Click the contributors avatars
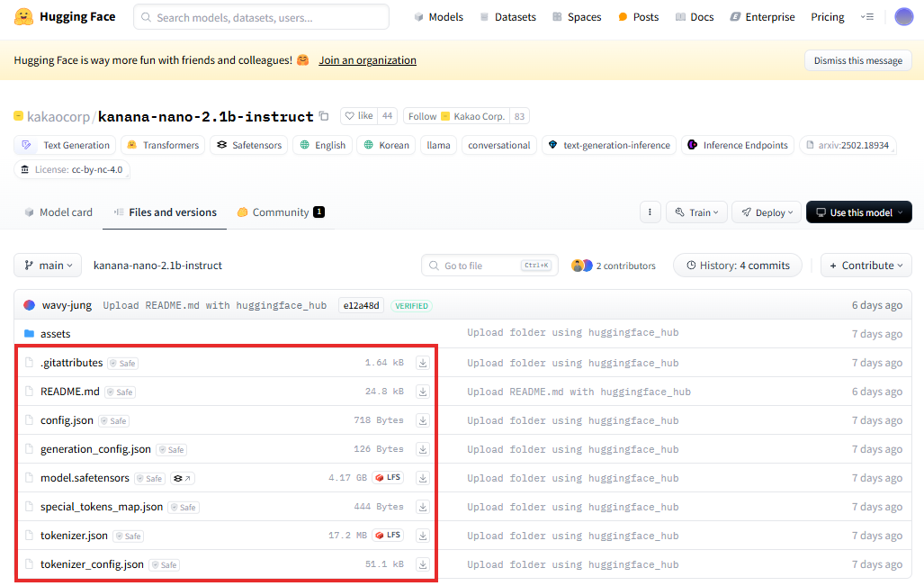The width and height of the screenshot is (924, 586). pyautogui.click(x=581, y=266)
